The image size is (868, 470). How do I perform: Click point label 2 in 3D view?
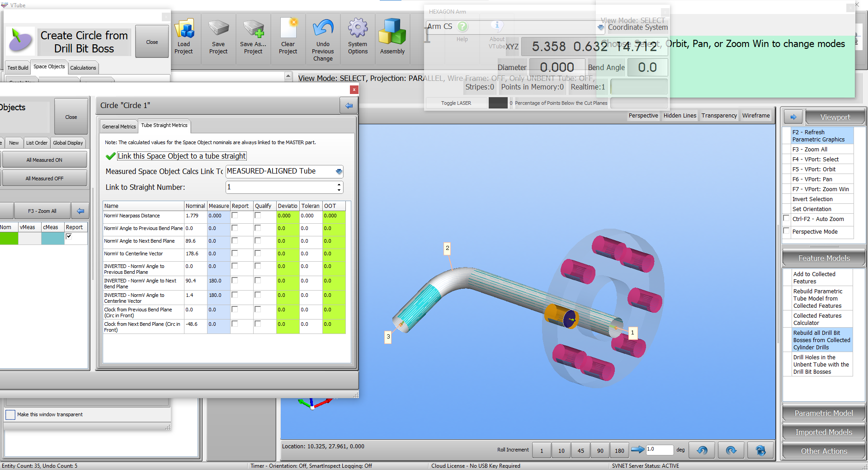coord(447,248)
